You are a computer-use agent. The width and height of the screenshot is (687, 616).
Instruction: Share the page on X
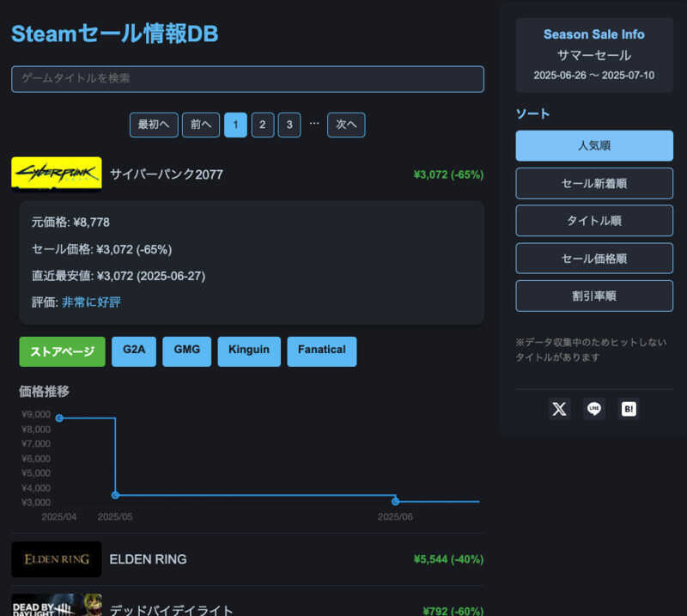(x=559, y=409)
